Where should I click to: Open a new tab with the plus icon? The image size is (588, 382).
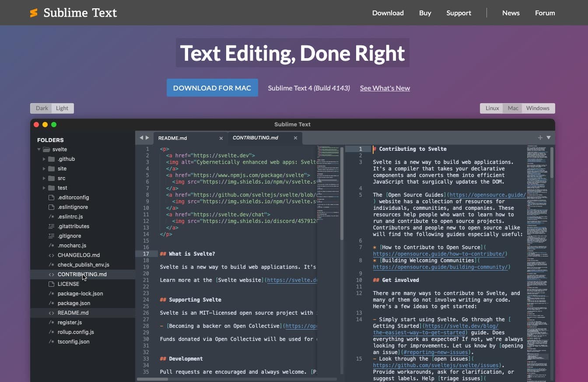click(x=540, y=138)
